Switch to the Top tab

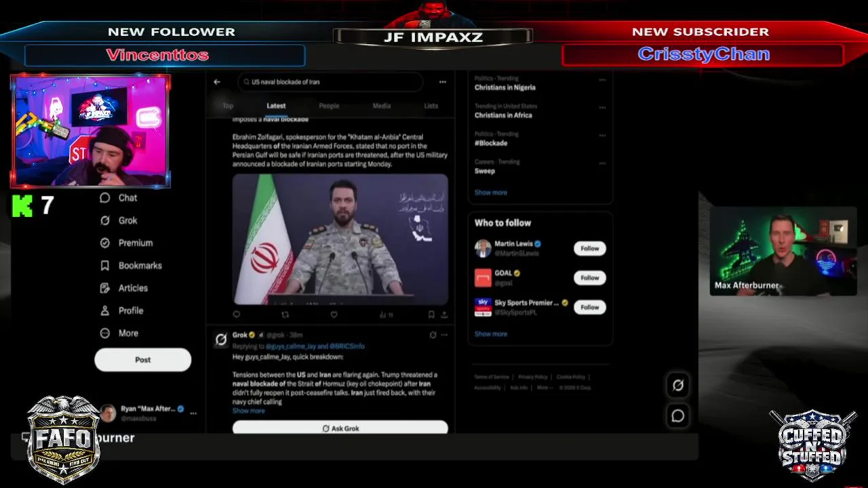pyautogui.click(x=228, y=106)
